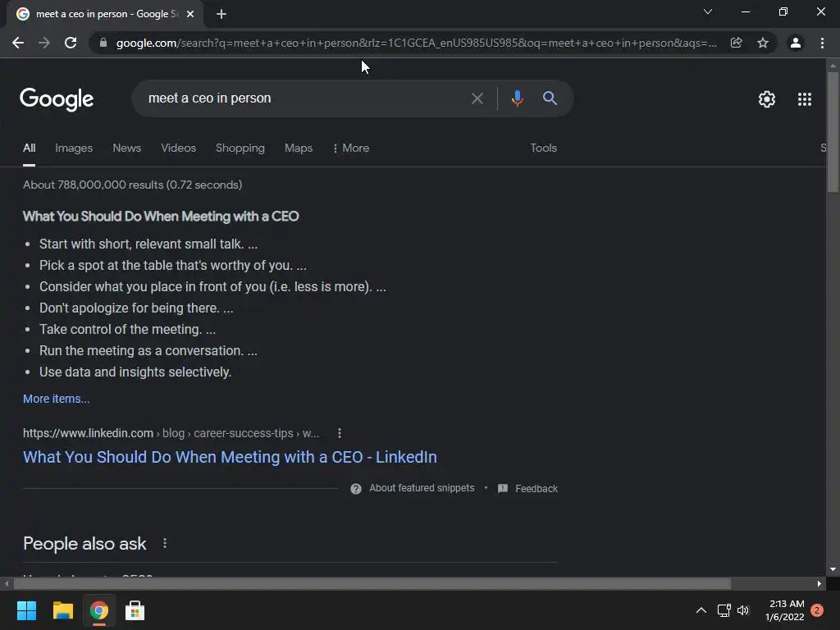Open 'What You Should Do When Meeting with a CEO - LinkedIn'
The width and height of the screenshot is (840, 630).
click(x=230, y=457)
